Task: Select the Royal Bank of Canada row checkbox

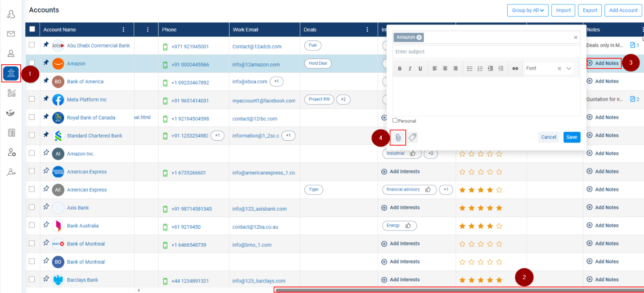Action: (32, 117)
